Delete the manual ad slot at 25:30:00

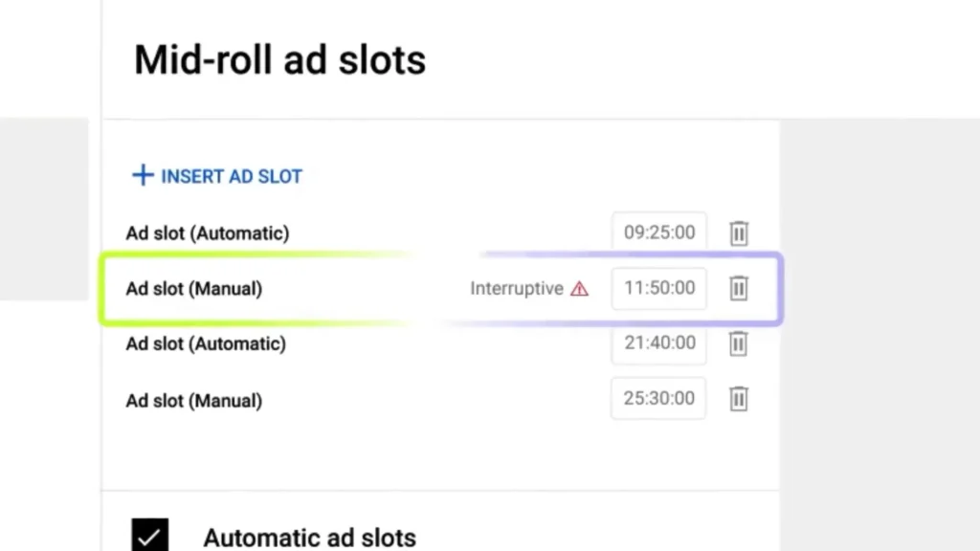pyautogui.click(x=739, y=399)
